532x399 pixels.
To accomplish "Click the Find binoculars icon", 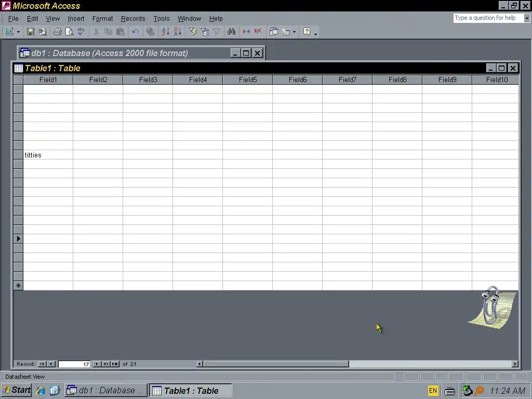I will coord(231,32).
